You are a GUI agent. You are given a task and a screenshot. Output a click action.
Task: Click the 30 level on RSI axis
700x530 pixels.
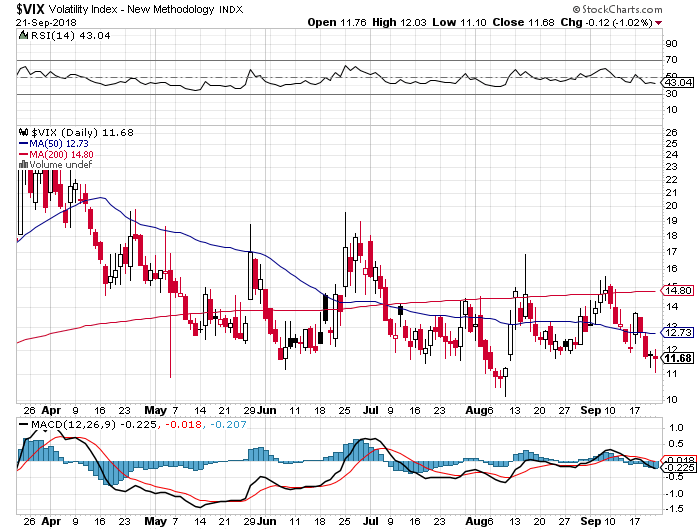tap(671, 94)
